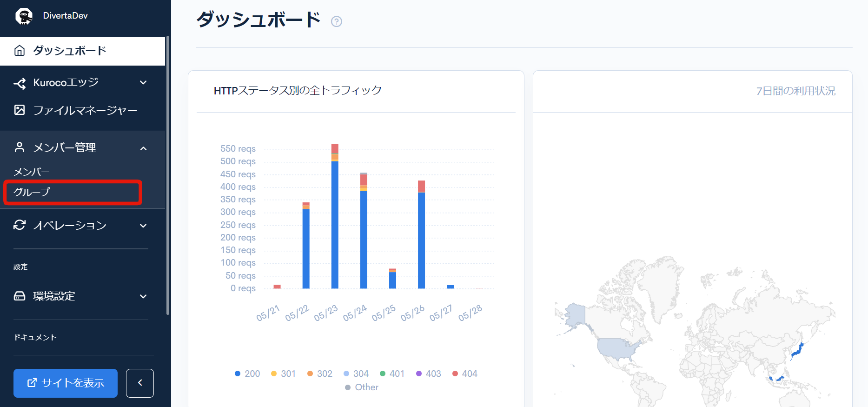Image resolution: width=868 pixels, height=407 pixels.
Task: Click the 05/23 traffic bar
Action: pos(335,216)
